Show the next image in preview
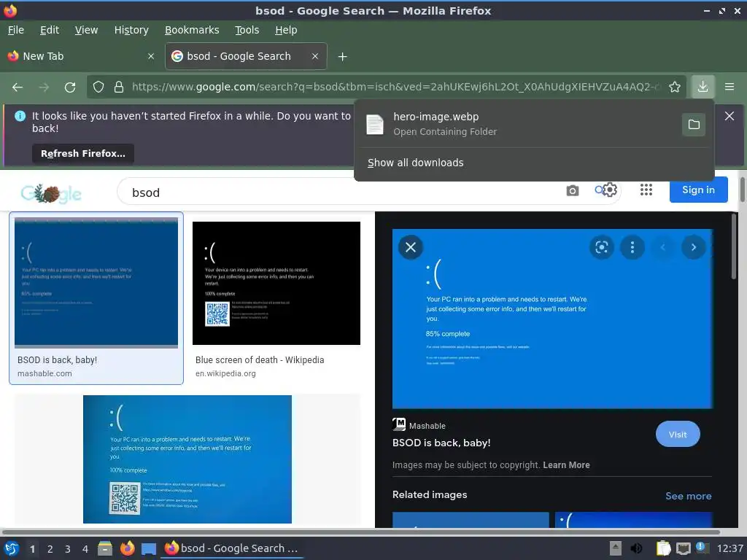The image size is (747, 560). 693,247
